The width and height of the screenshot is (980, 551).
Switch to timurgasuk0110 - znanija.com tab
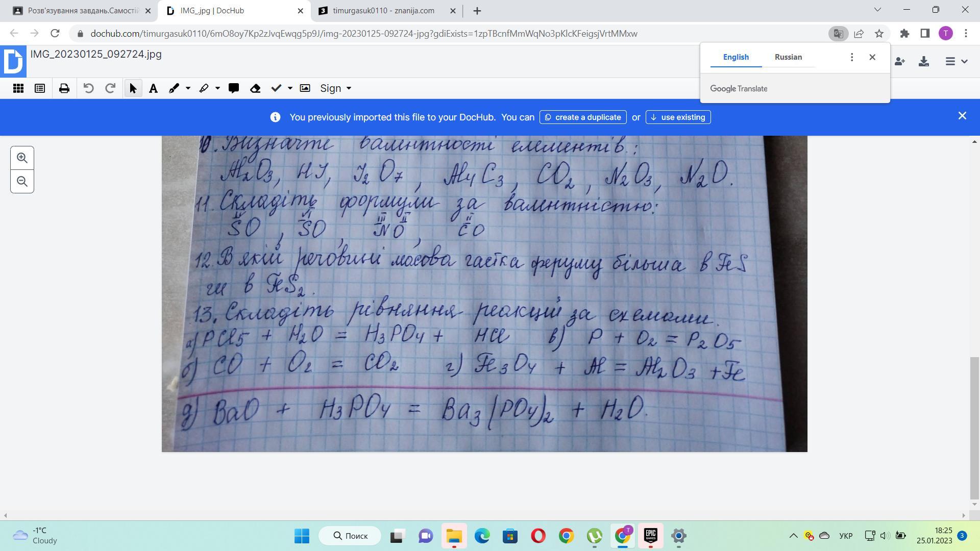point(383,11)
